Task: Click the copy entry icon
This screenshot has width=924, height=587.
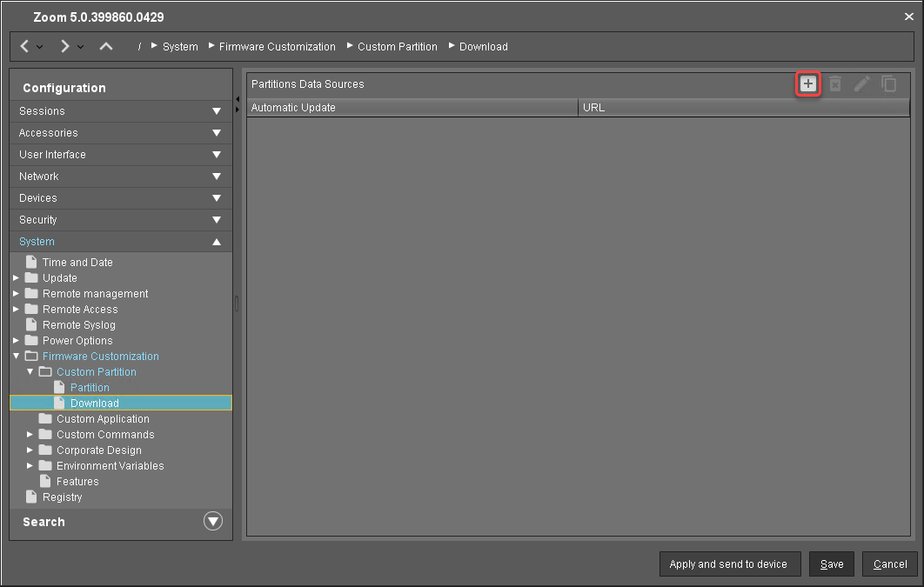Action: pos(888,83)
